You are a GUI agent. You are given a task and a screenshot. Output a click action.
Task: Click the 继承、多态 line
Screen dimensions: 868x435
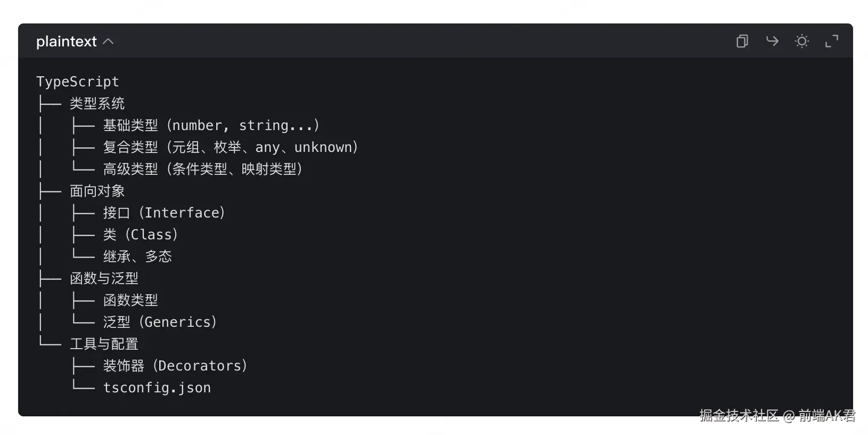coord(137,256)
